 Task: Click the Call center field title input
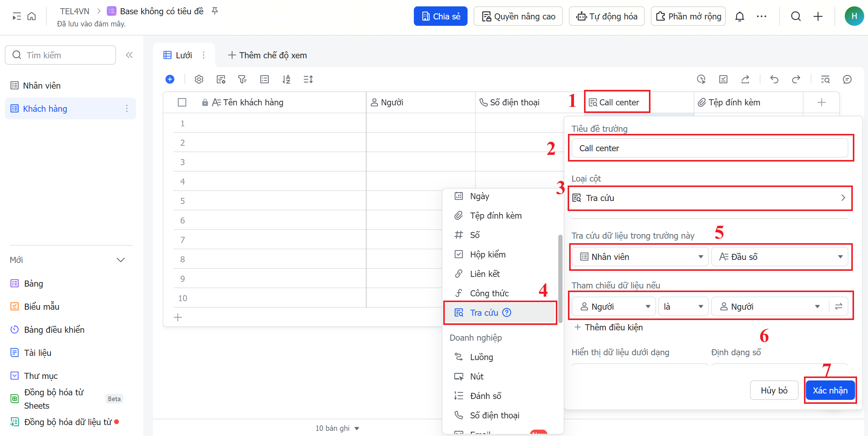pos(710,148)
